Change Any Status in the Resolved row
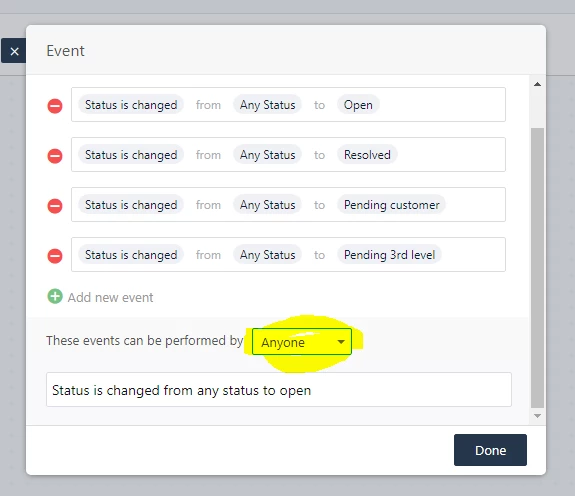The image size is (575, 496). [x=267, y=155]
